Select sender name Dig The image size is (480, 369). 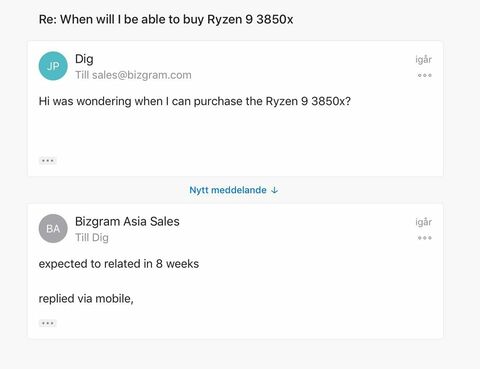coord(84,59)
